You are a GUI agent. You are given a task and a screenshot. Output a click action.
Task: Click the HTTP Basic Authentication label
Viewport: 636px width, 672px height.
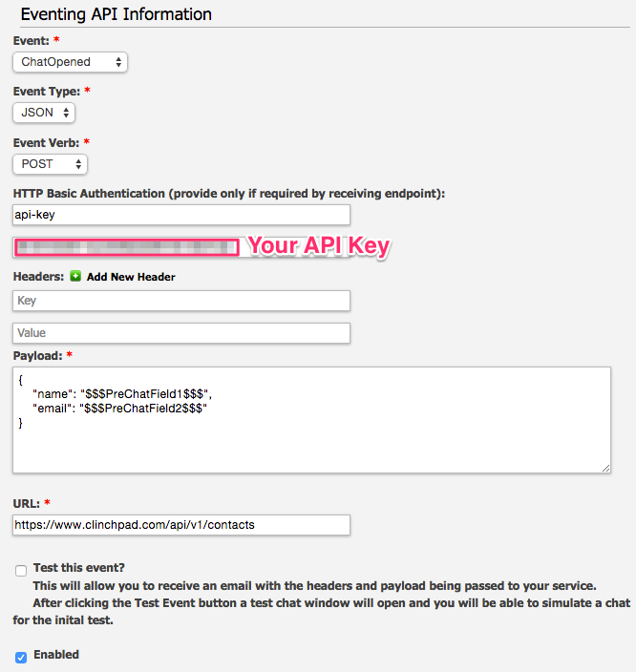click(x=229, y=194)
